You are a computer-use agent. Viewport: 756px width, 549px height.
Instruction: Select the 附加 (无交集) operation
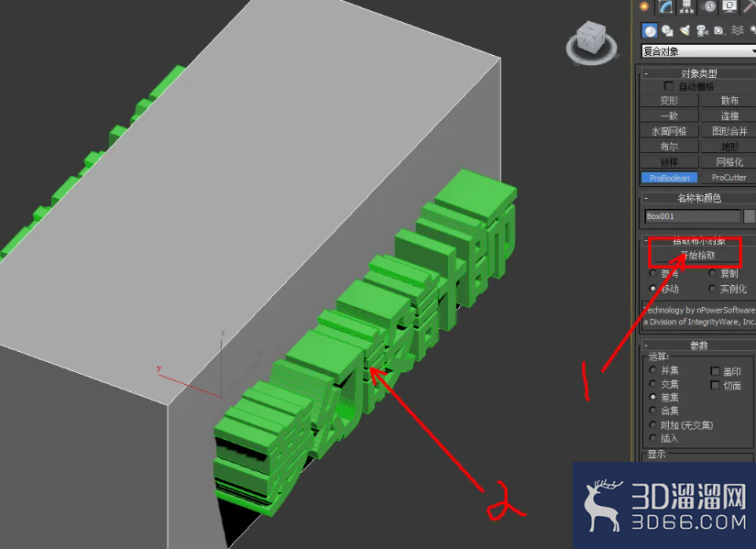point(652,424)
